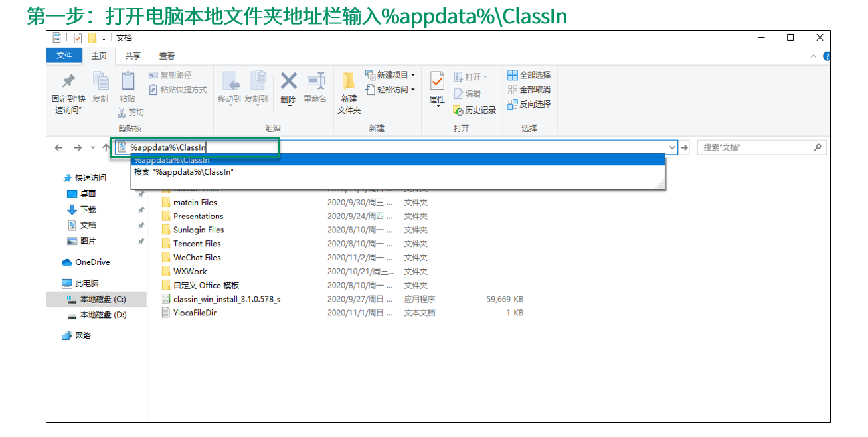Click the New folder (新建文件夹) icon
This screenshot has width=868, height=437.
click(349, 81)
